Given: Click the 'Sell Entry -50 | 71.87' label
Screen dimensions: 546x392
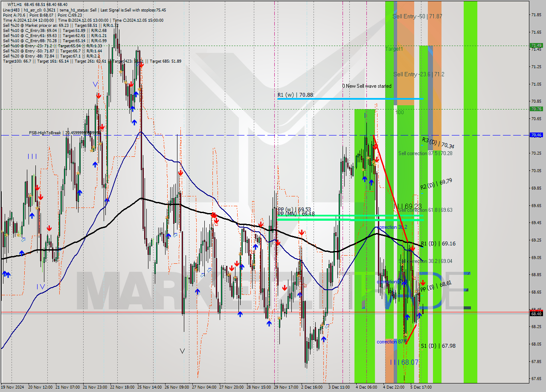Looking at the screenshot, I should tap(417, 16).
